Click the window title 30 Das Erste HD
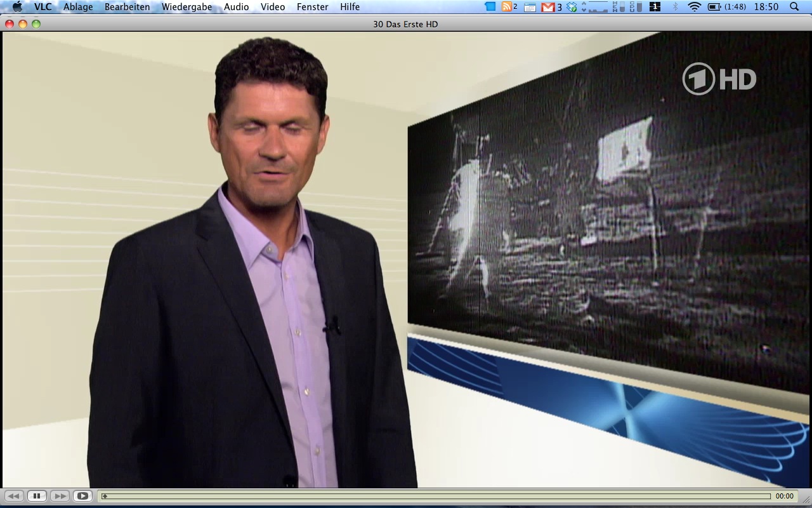812x508 pixels. [x=406, y=24]
